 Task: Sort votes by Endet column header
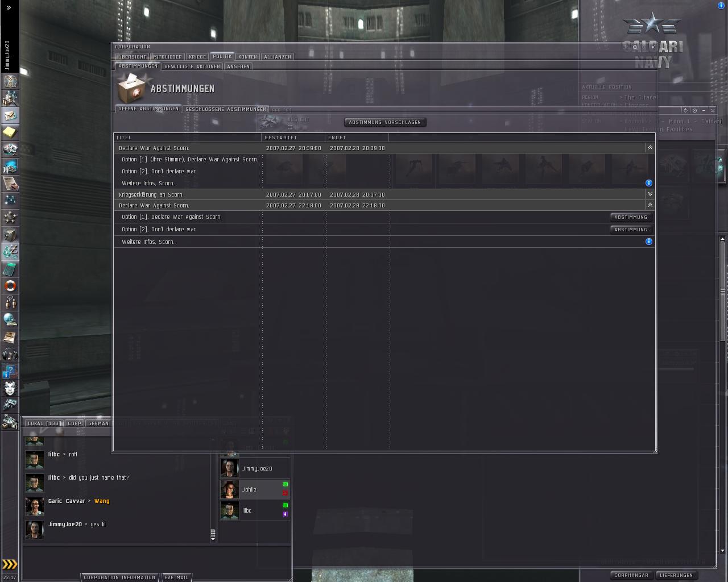(x=357, y=138)
